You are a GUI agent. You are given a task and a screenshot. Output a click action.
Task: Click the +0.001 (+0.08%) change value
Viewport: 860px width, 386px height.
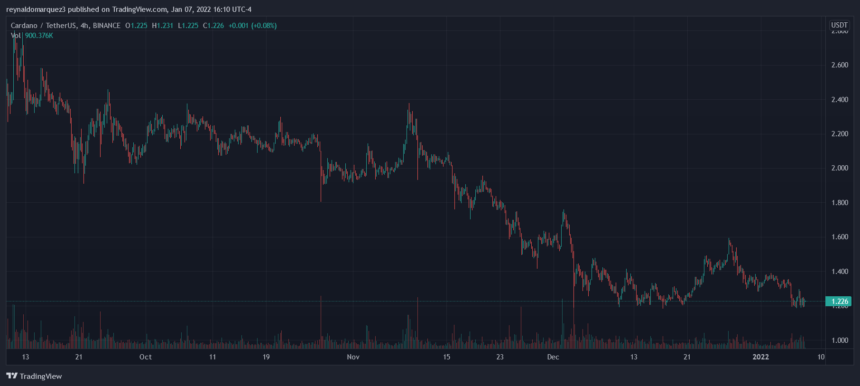tap(254, 25)
